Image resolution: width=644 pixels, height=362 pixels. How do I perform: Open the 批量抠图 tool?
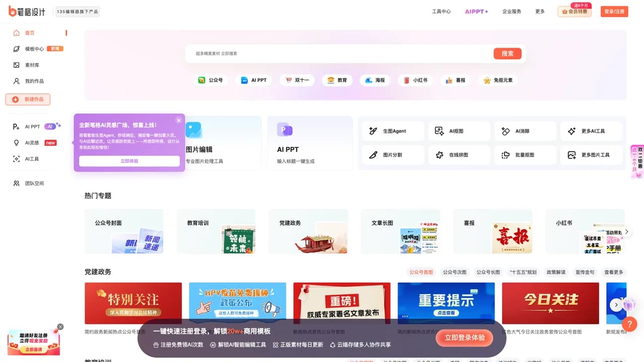[x=525, y=155]
